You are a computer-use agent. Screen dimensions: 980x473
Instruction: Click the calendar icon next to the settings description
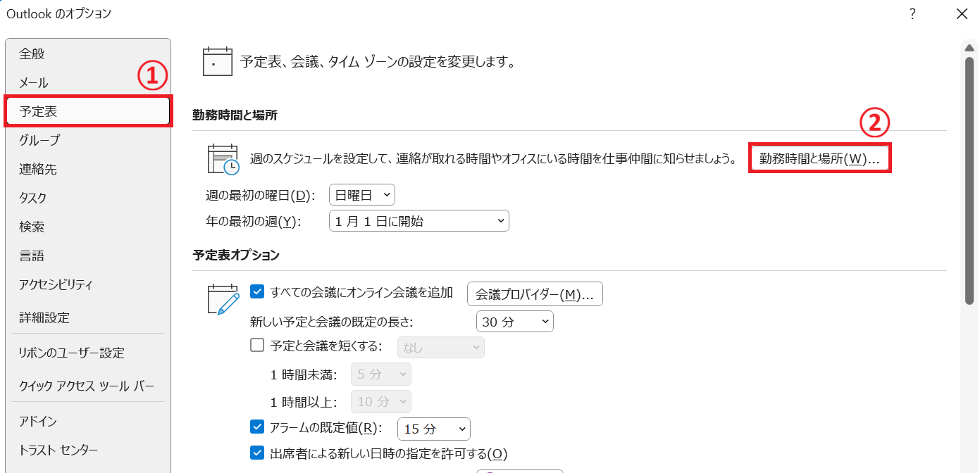217,61
